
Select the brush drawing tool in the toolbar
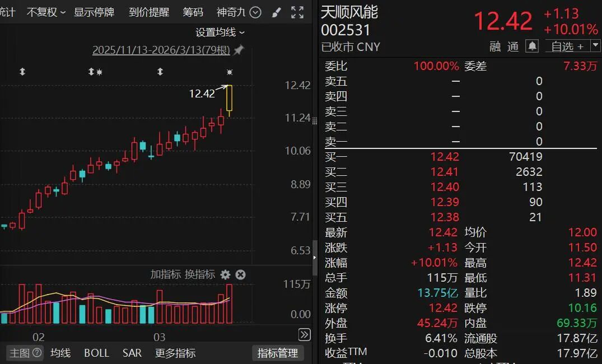click(276, 12)
